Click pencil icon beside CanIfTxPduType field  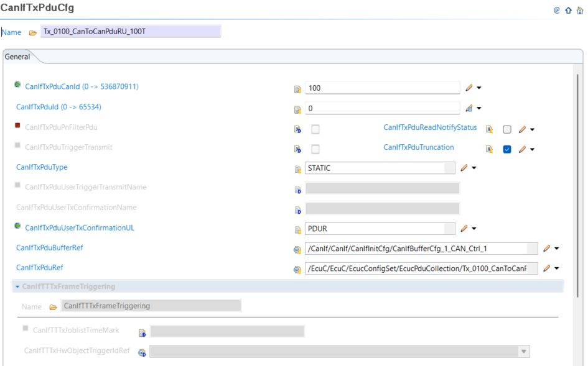point(464,168)
